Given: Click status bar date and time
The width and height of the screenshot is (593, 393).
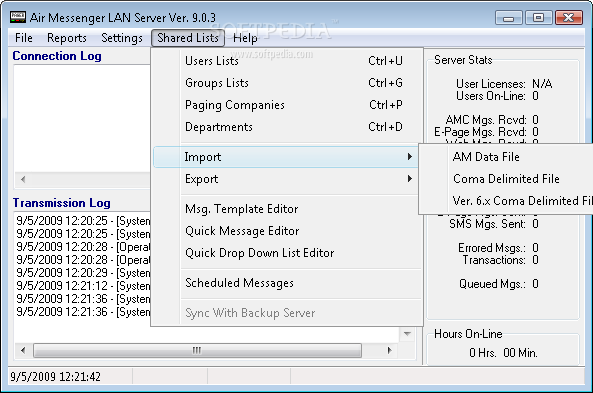Looking at the screenshot, I should click(x=56, y=377).
